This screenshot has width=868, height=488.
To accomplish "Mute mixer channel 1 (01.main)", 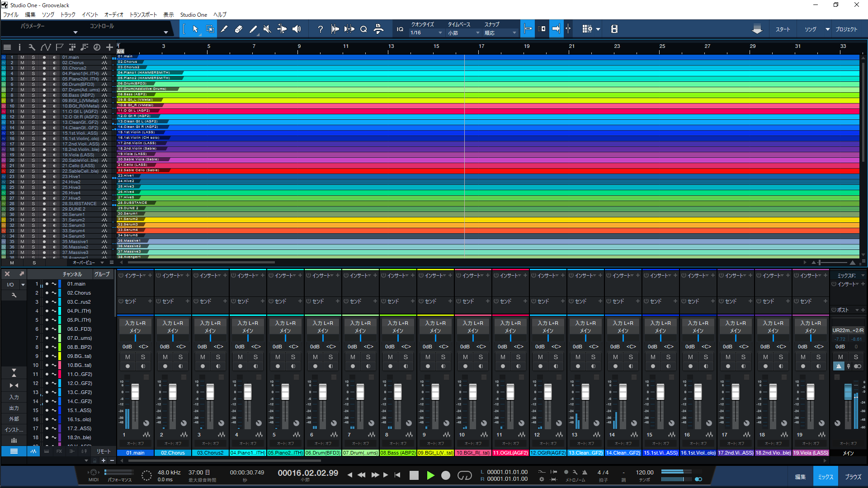I will click(127, 357).
